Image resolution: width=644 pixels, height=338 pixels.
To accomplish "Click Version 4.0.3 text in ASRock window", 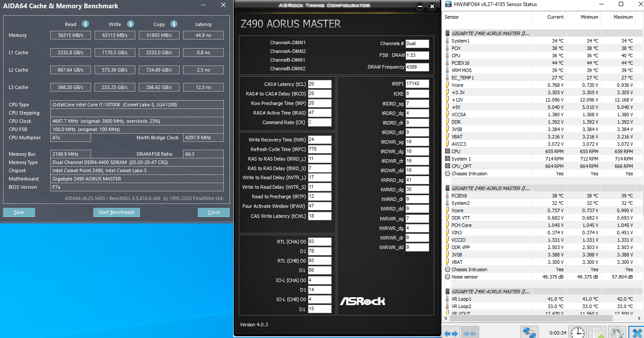I will click(254, 325).
